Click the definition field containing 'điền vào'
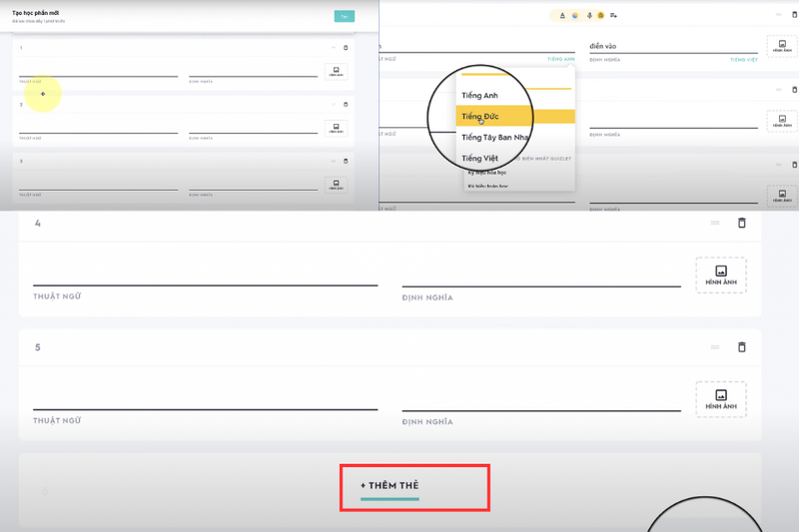799x532 pixels. (673, 46)
